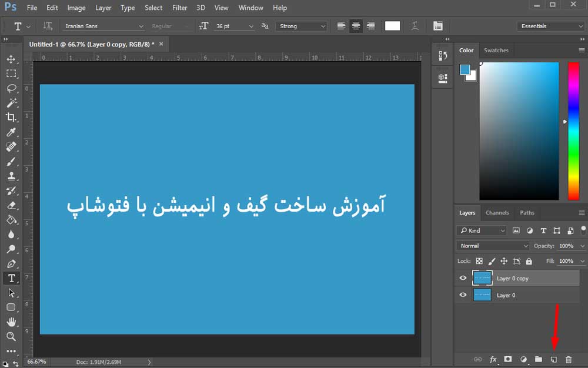Image resolution: width=588 pixels, height=368 pixels.
Task: Select the Clone Stamp tool
Action: tap(11, 176)
